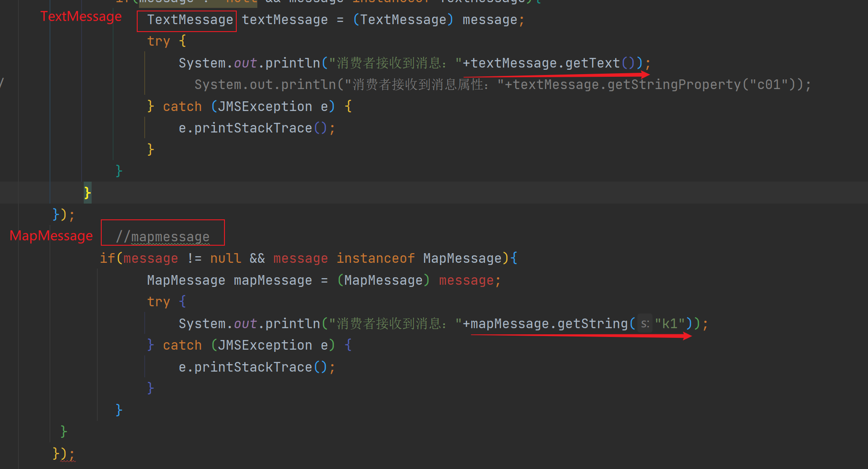Screen dimensions: 868x469
Task: Click JMSException in the catch after getText
Action: [x=265, y=107]
